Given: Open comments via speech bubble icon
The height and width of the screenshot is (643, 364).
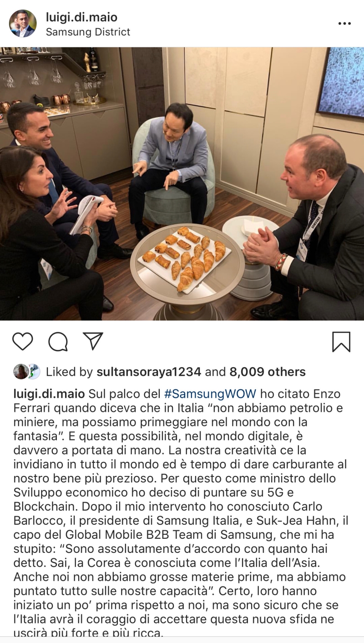Looking at the screenshot, I should [58, 341].
